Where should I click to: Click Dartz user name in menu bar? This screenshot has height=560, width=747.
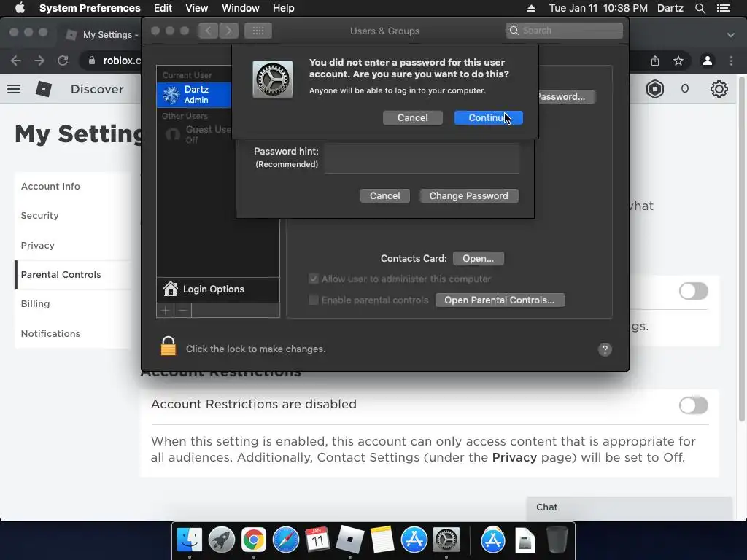[670, 8]
